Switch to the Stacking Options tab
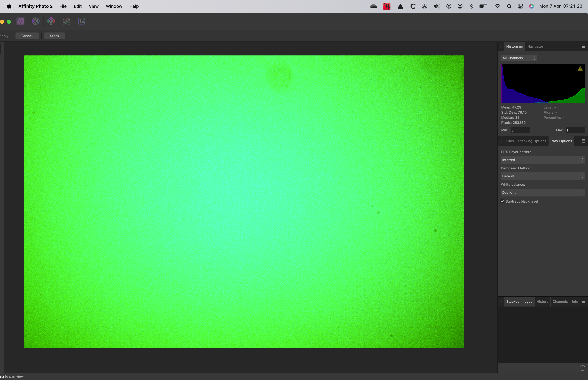 [x=532, y=141]
